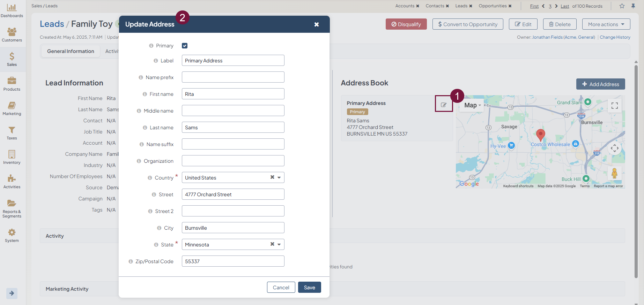Expand the Country dropdown

pos(279,177)
